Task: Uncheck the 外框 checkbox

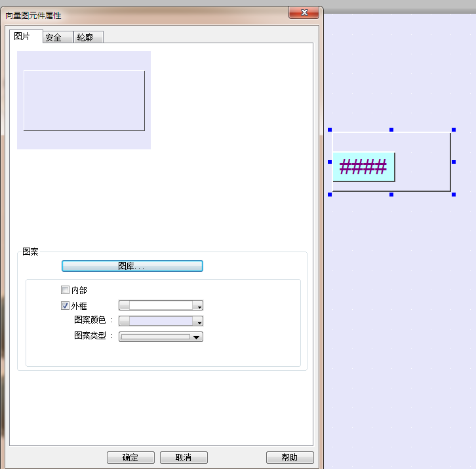Action: tap(65, 305)
